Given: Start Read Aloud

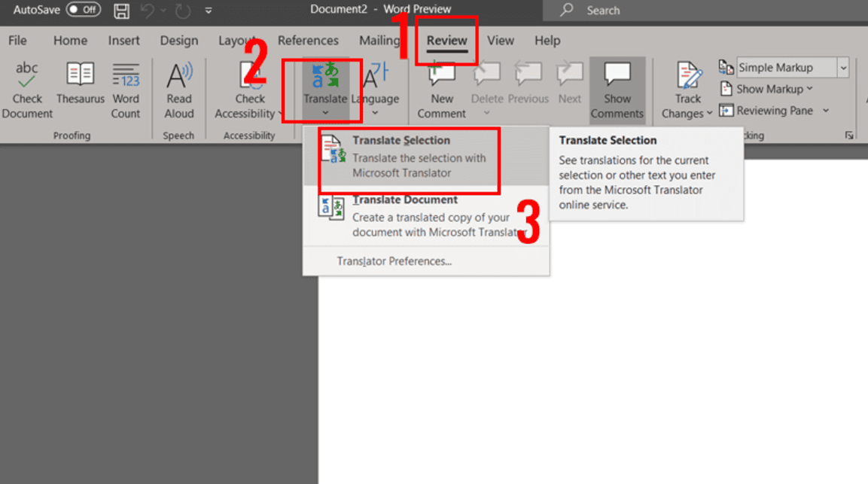Looking at the screenshot, I should coord(179,90).
